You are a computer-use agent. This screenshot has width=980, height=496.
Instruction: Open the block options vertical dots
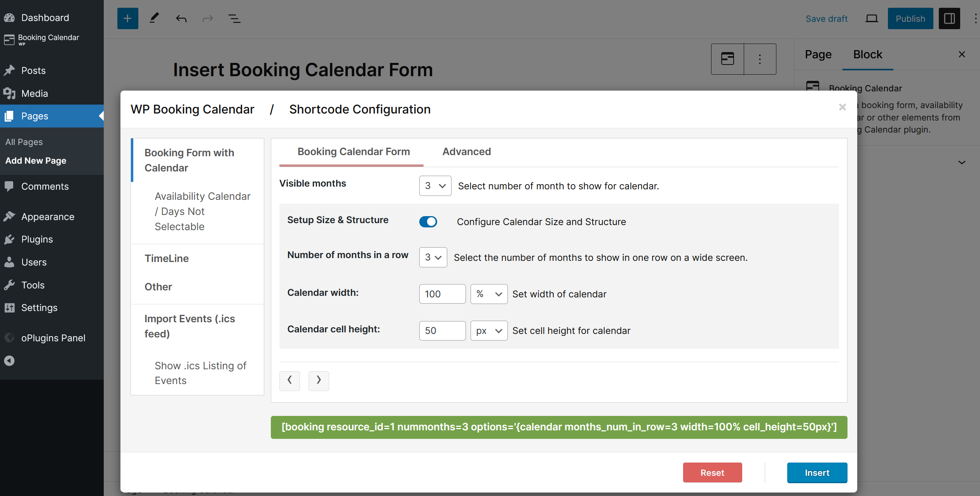[760, 59]
